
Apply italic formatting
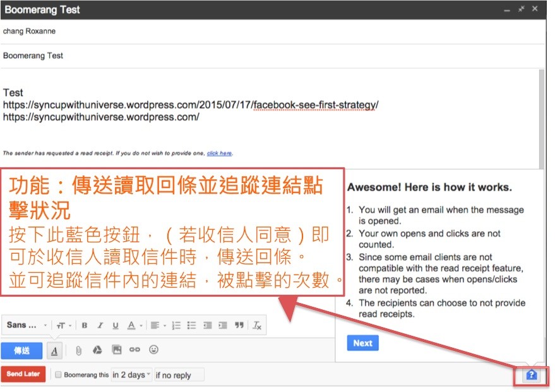(x=100, y=326)
